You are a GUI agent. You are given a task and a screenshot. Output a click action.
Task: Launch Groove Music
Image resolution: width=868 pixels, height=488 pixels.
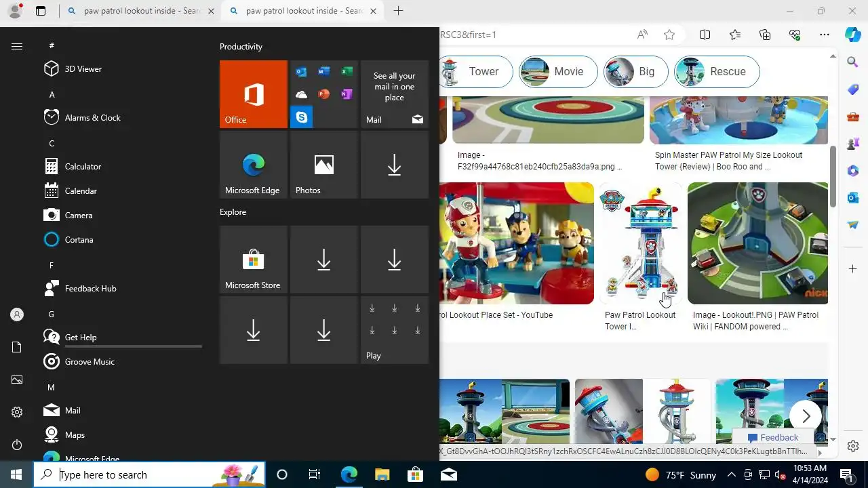tap(122, 361)
